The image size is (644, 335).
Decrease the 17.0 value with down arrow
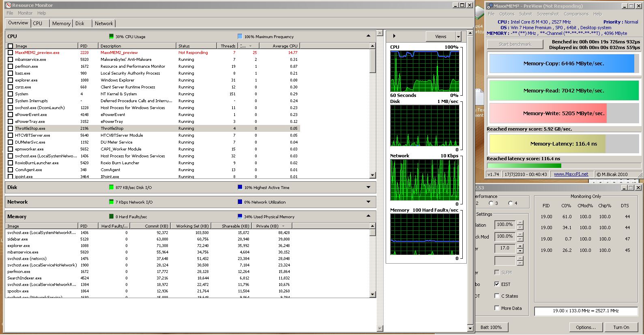520,251
